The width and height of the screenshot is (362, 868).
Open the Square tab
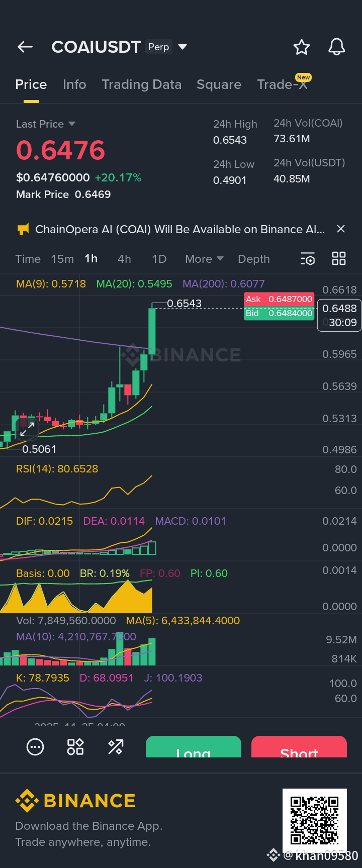pos(219,84)
